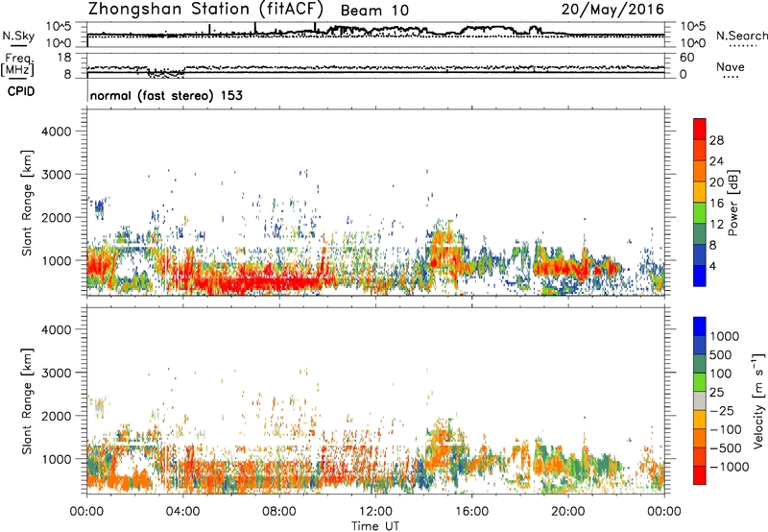Click the 12:00 time tick label

[x=375, y=512]
